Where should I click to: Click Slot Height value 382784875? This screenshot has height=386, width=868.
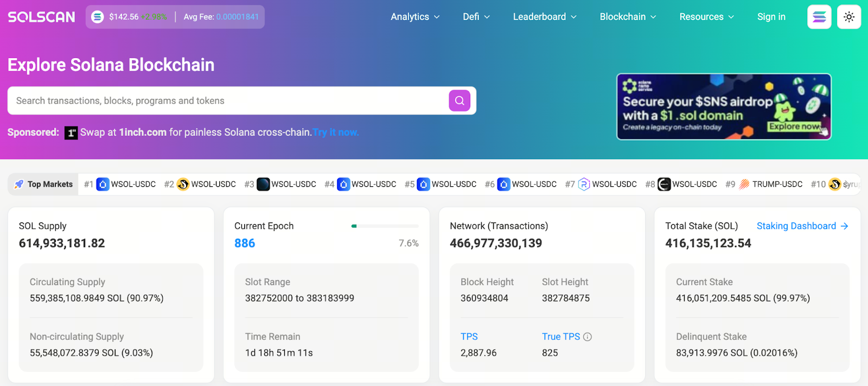pos(566,298)
